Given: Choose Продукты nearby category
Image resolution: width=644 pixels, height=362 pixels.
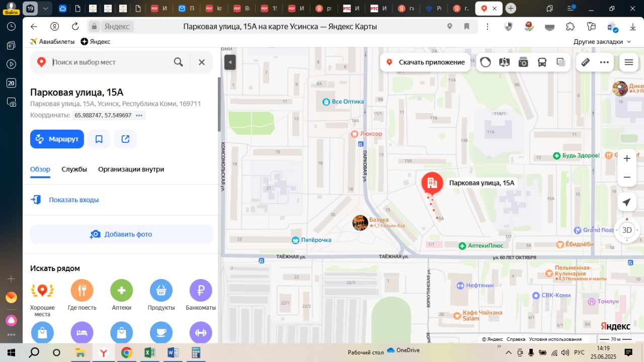Looking at the screenshot, I should 161,296.
